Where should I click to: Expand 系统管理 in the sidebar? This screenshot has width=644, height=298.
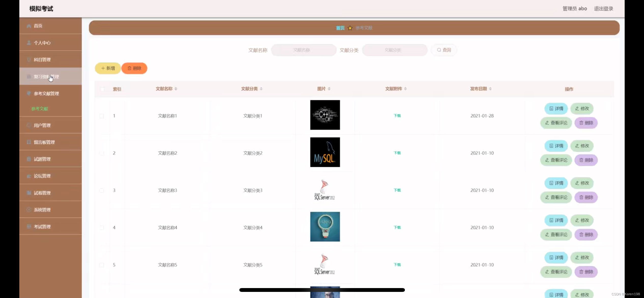[50, 210]
